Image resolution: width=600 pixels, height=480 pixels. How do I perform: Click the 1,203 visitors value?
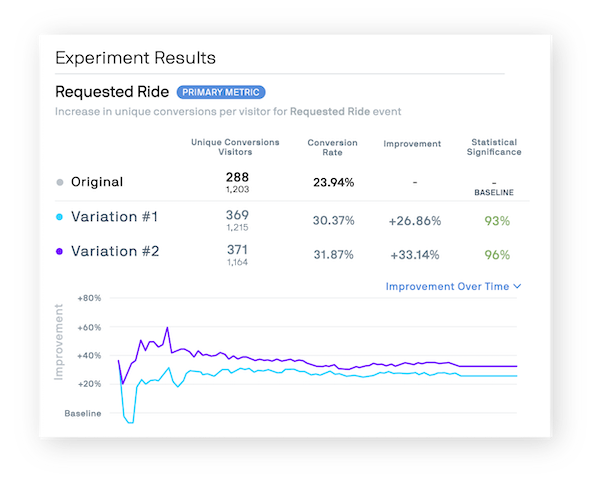click(237, 189)
